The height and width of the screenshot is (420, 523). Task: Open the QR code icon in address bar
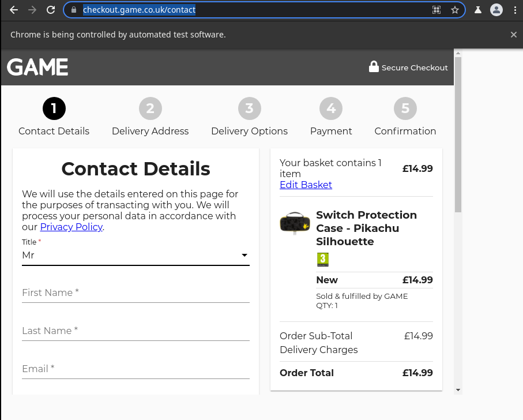coord(437,10)
